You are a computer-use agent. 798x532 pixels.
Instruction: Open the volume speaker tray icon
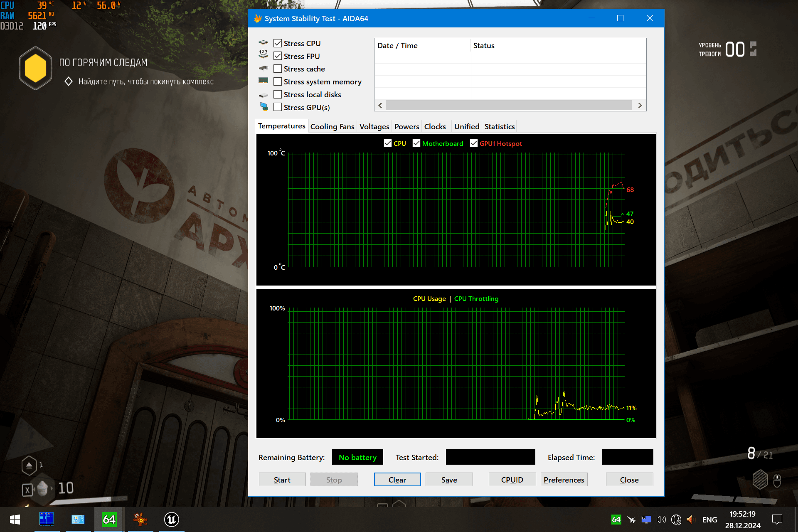coord(661,520)
